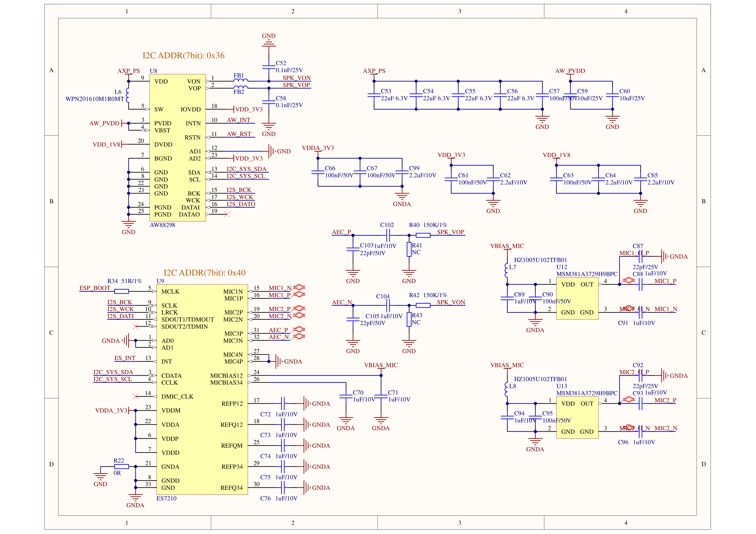Image resolution: width=756 pixels, height=534 pixels.
Task: Select resistor R40 symbol
Action: click(x=423, y=235)
